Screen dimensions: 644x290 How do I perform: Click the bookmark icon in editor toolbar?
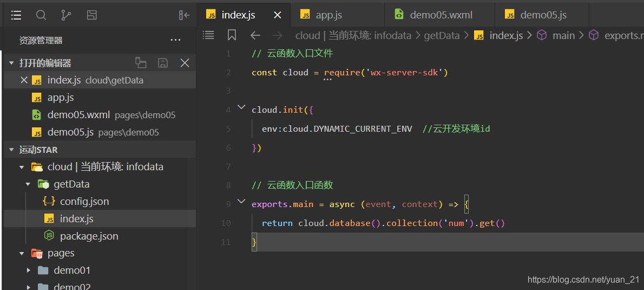point(232,35)
